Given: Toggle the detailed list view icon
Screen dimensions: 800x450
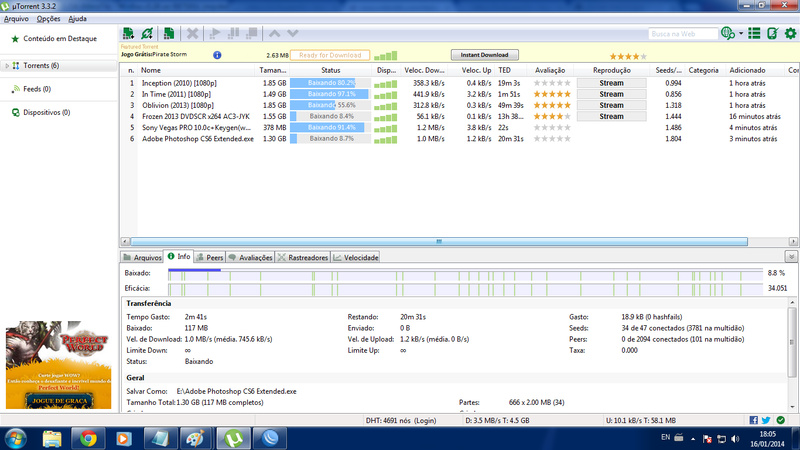Looking at the screenshot, I should (x=754, y=34).
